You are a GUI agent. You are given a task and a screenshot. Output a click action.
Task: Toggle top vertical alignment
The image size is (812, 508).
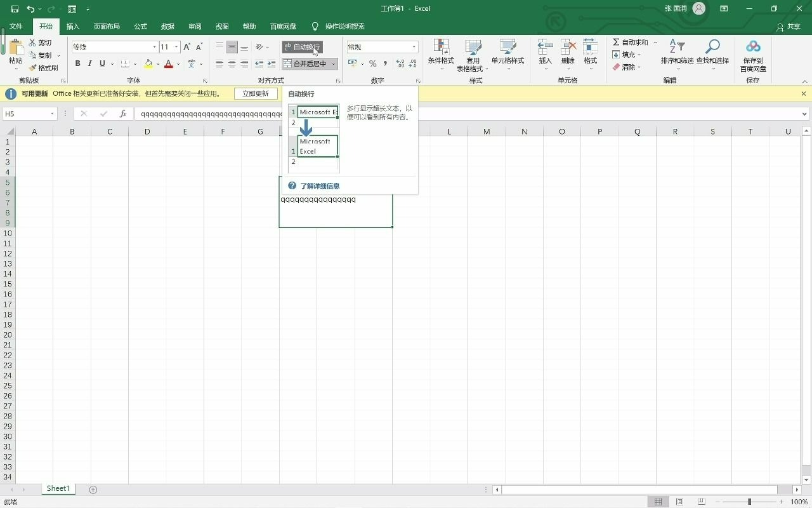click(219, 47)
